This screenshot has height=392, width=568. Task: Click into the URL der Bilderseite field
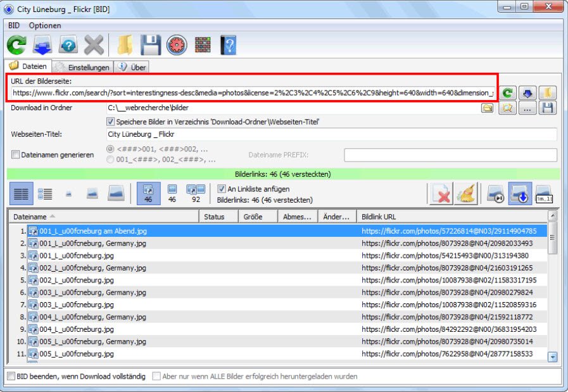253,92
